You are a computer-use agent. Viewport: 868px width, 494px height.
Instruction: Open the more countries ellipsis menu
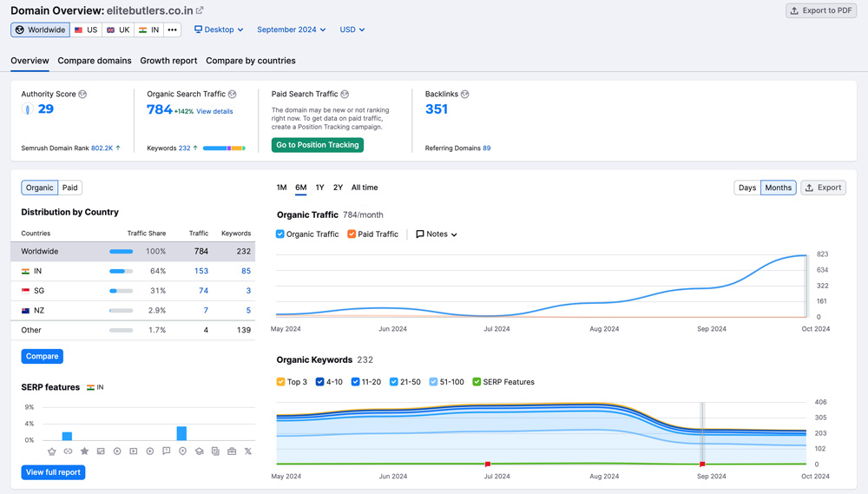[172, 30]
